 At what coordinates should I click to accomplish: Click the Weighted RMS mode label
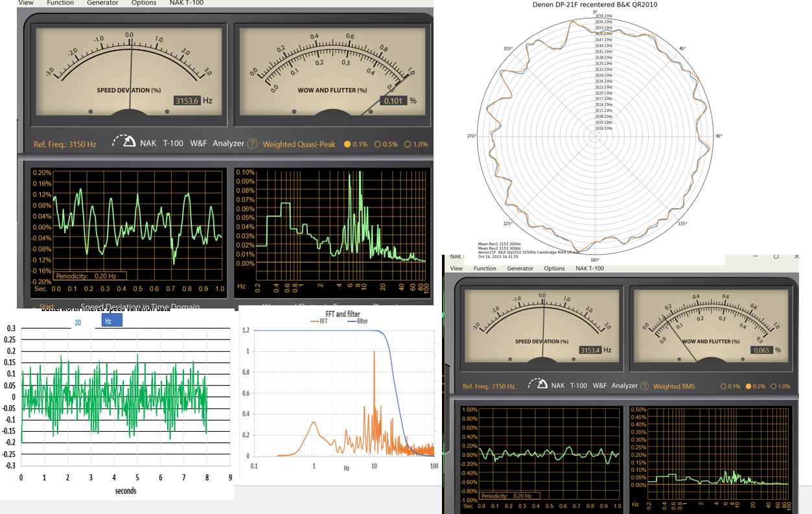[674, 386]
